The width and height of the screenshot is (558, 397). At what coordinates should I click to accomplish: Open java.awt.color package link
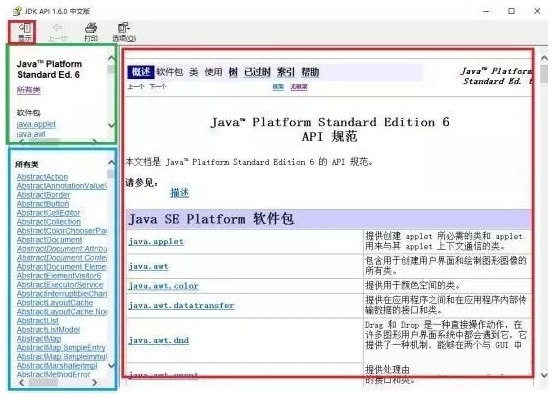[163, 286]
